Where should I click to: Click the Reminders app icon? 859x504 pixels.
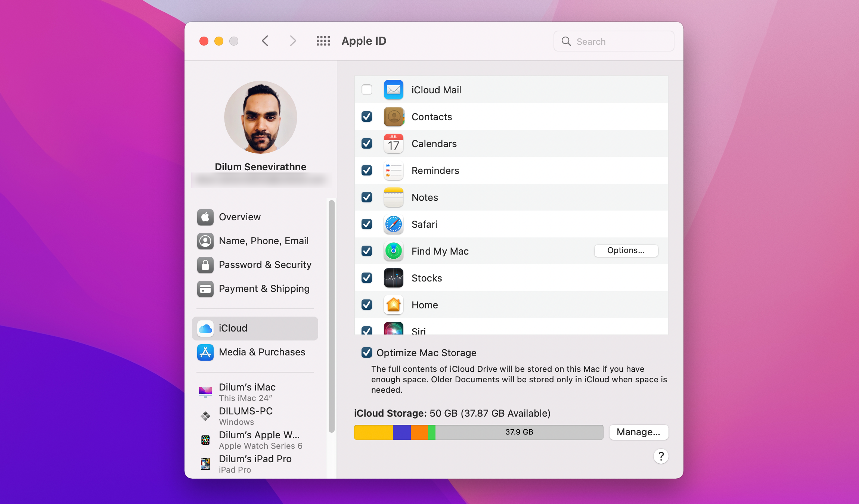pyautogui.click(x=393, y=171)
